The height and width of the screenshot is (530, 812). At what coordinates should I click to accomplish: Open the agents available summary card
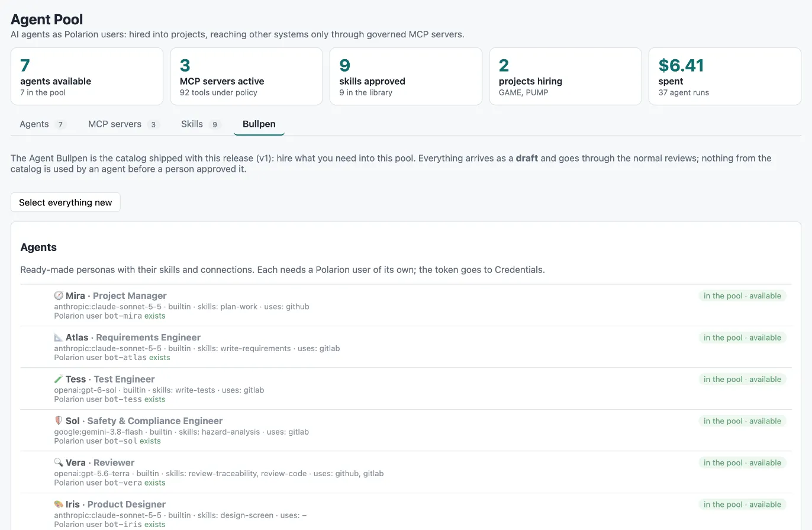[87, 76]
